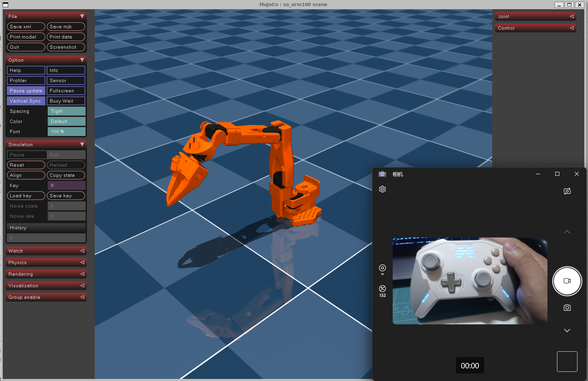Click the 00:00 recording timer
The height and width of the screenshot is (381, 588).
470,366
